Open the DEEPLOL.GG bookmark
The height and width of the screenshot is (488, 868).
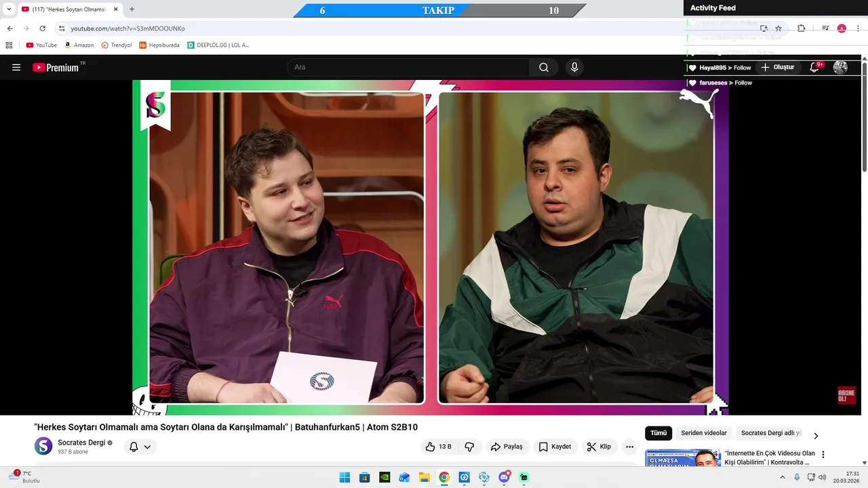click(x=218, y=45)
